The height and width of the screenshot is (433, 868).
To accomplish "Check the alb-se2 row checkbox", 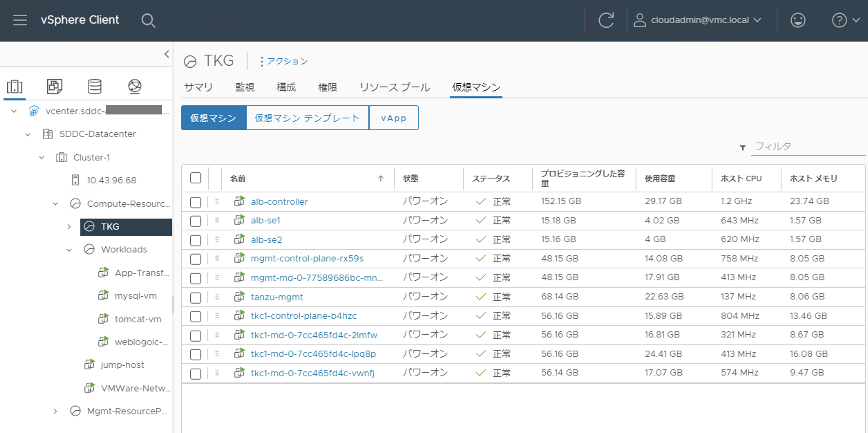I will click(196, 240).
